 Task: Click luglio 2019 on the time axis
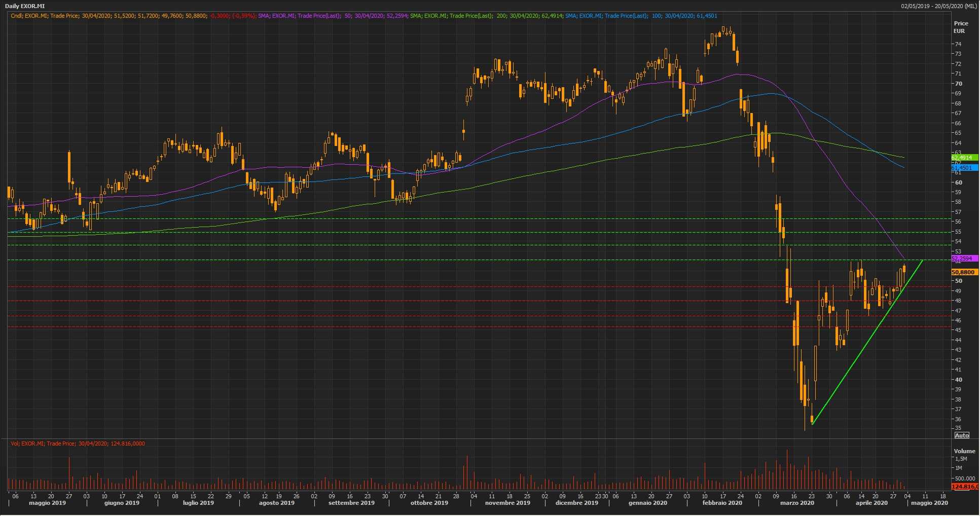pyautogui.click(x=198, y=503)
